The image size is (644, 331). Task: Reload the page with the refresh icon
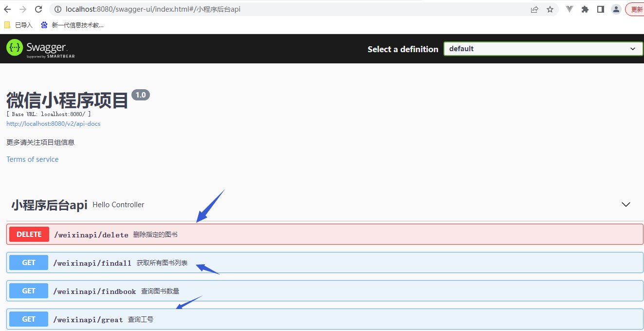(38, 9)
